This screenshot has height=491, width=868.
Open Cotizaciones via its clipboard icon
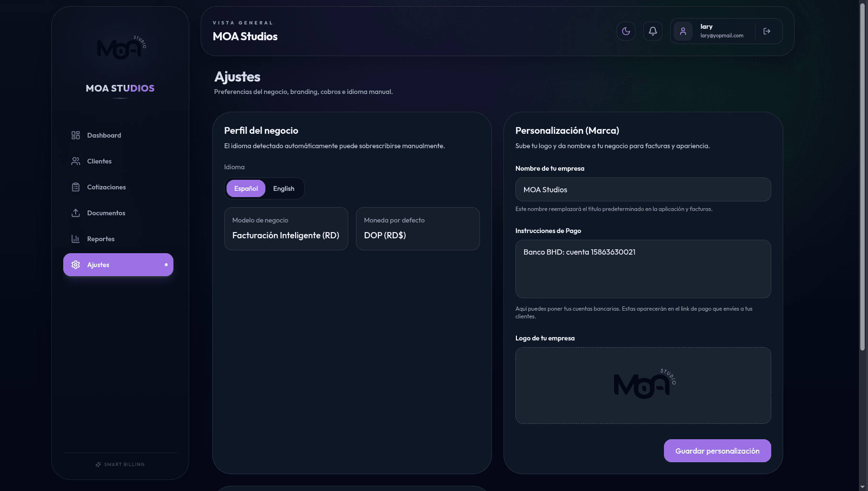(75, 187)
